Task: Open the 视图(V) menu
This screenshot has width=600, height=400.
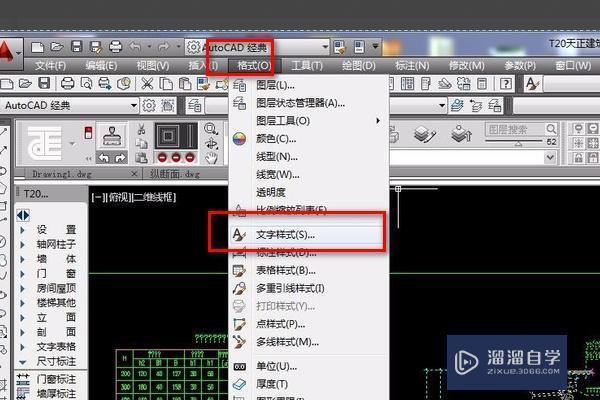Action: [153, 66]
